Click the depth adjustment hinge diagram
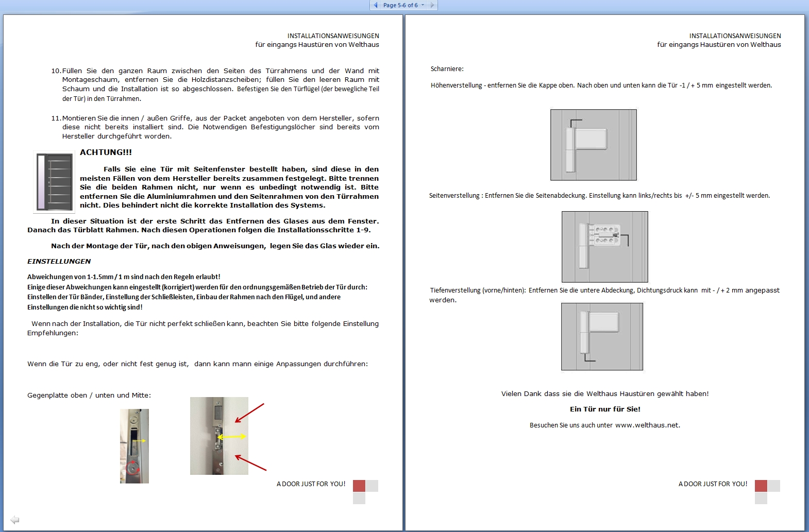The image size is (809, 532). pyautogui.click(x=602, y=336)
